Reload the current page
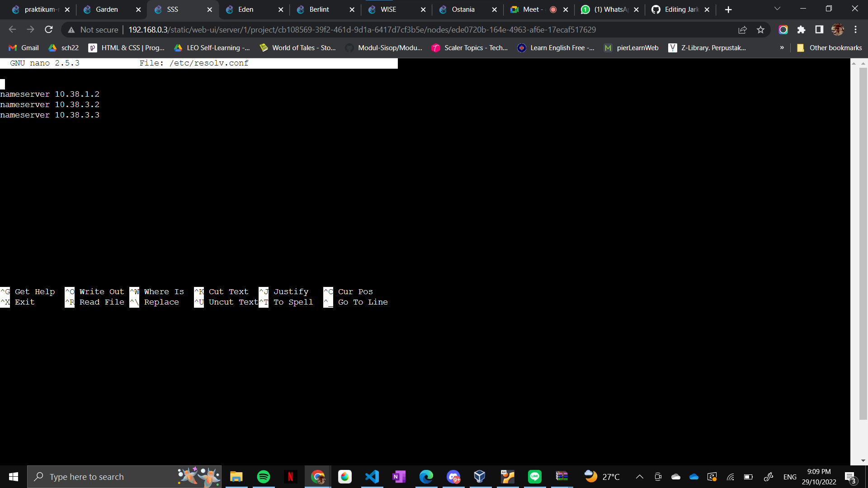The image size is (868, 488). pyautogui.click(x=49, y=30)
